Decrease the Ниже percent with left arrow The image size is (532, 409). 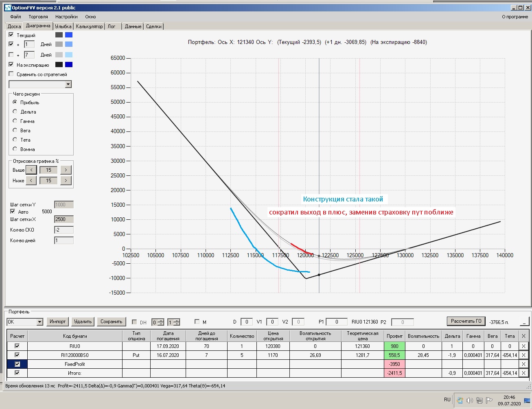coord(31,180)
